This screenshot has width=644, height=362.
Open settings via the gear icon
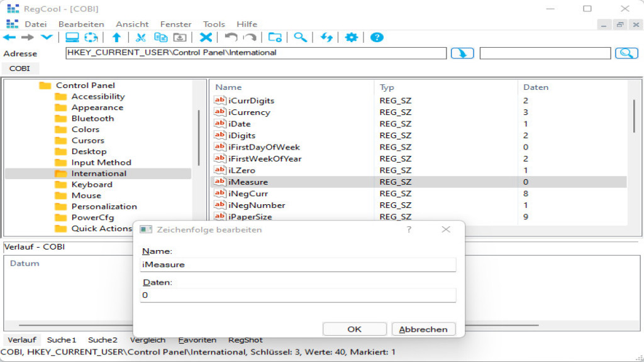352,38
